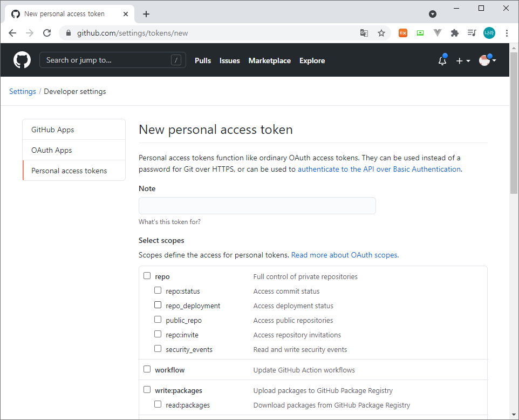Bookmark this page with the star icon

381,33
